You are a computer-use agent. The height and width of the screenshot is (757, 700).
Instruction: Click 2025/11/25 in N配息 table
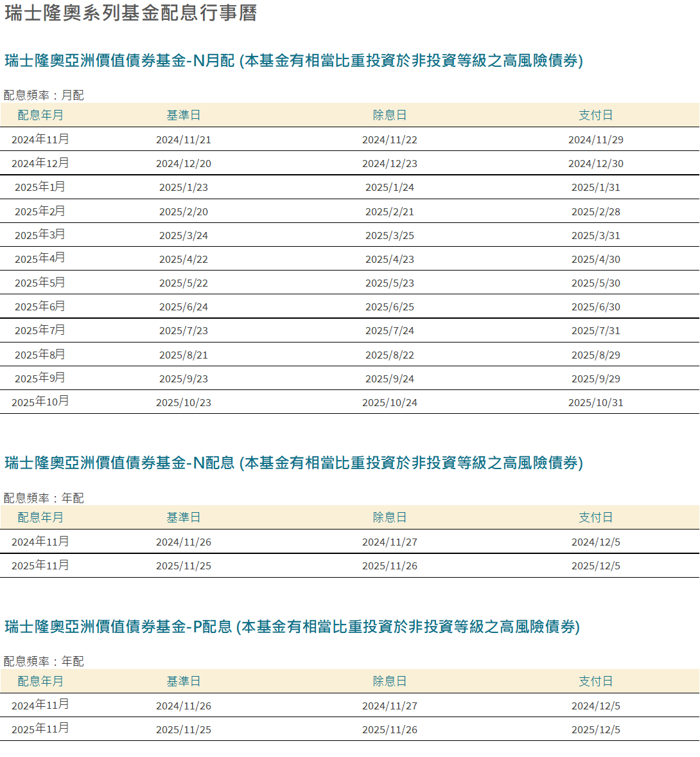coord(184,566)
